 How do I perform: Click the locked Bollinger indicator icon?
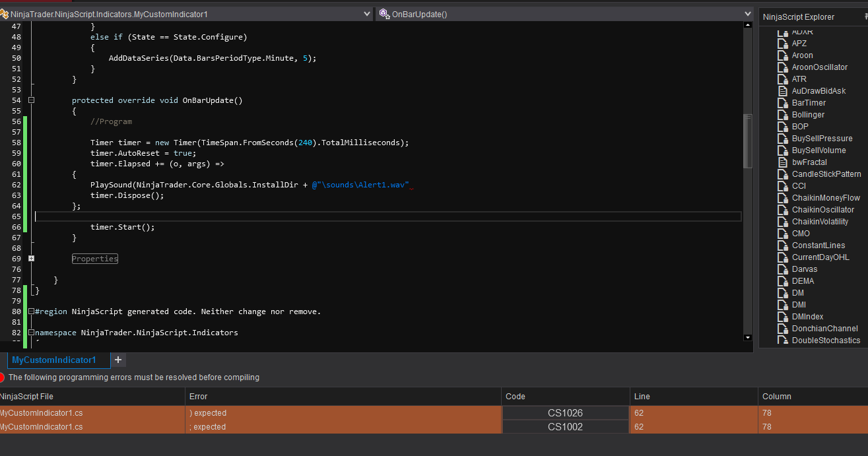tap(783, 115)
